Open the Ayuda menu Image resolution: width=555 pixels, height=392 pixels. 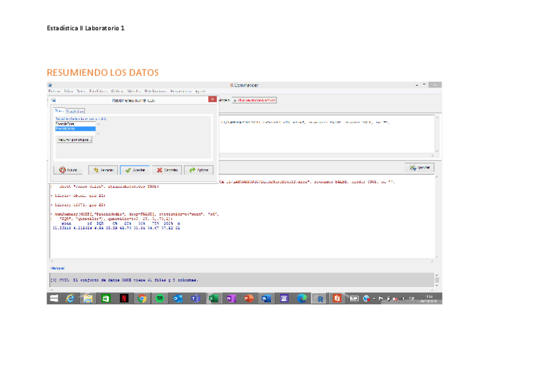[200, 91]
